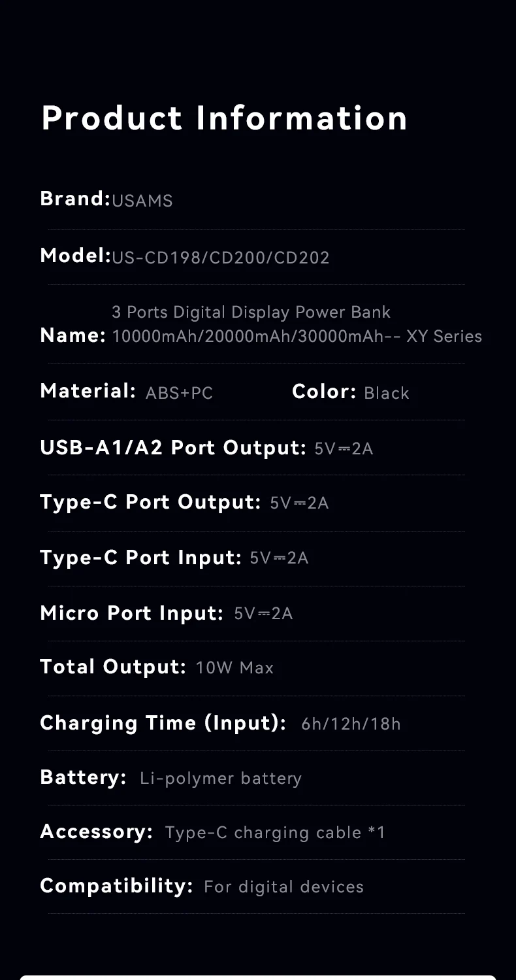Click the 3 Ports Digital Display Power Bank text
The image size is (516, 980).
click(x=251, y=312)
